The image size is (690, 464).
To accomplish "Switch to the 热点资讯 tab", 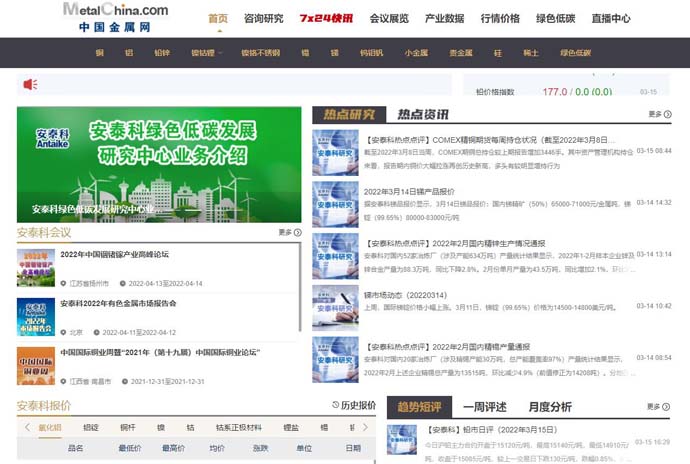I will click(x=423, y=114).
